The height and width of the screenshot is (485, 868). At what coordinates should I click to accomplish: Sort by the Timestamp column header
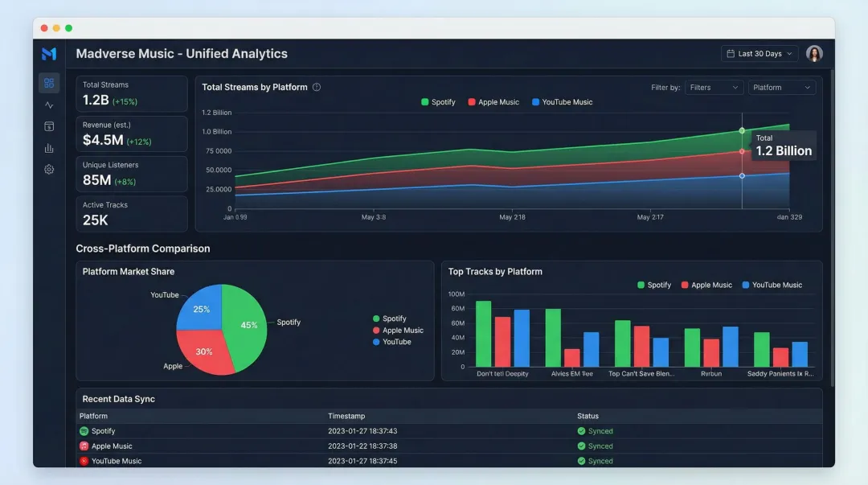click(x=346, y=416)
